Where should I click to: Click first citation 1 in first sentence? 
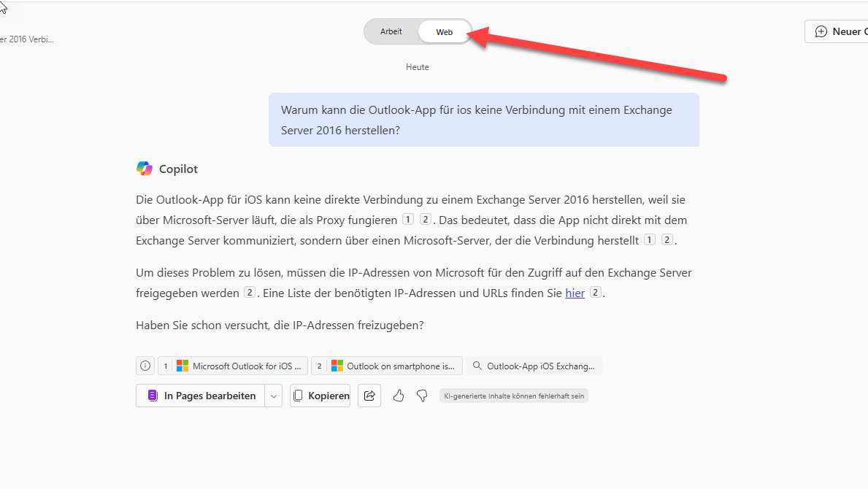point(408,220)
